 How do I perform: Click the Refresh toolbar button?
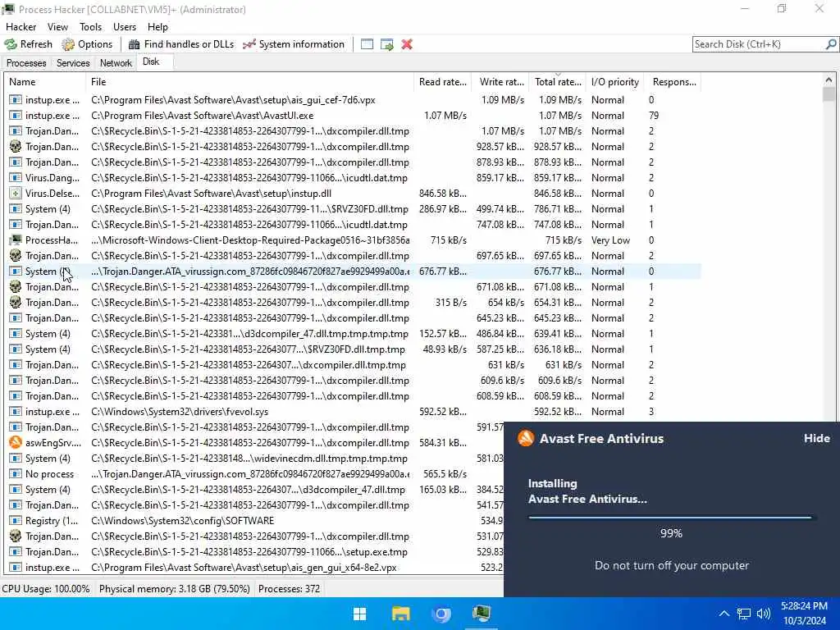click(29, 44)
